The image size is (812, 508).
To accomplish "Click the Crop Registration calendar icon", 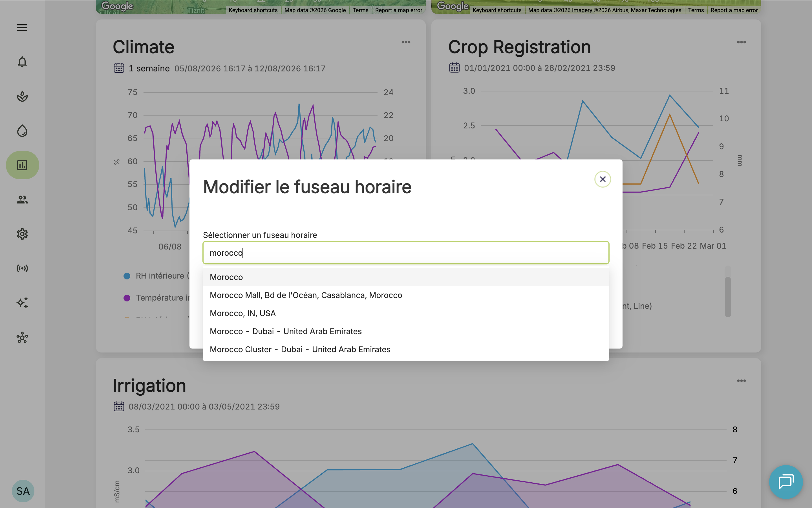I will click(454, 67).
